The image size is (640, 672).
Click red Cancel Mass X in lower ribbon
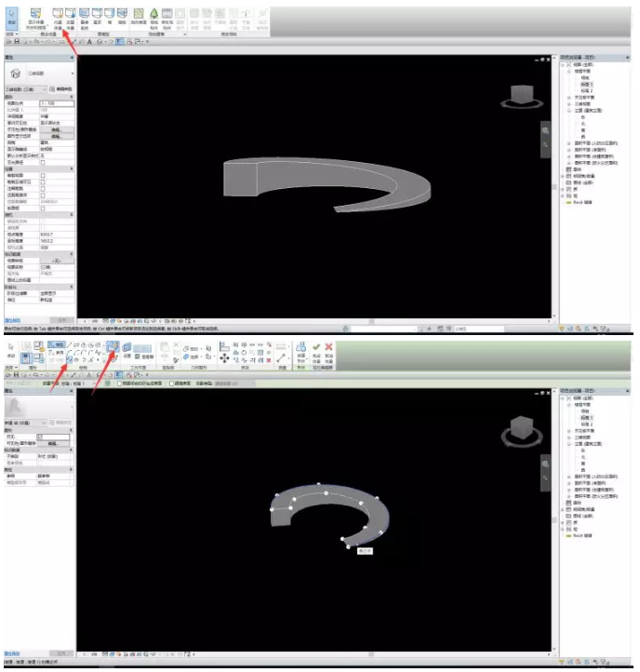pos(328,354)
